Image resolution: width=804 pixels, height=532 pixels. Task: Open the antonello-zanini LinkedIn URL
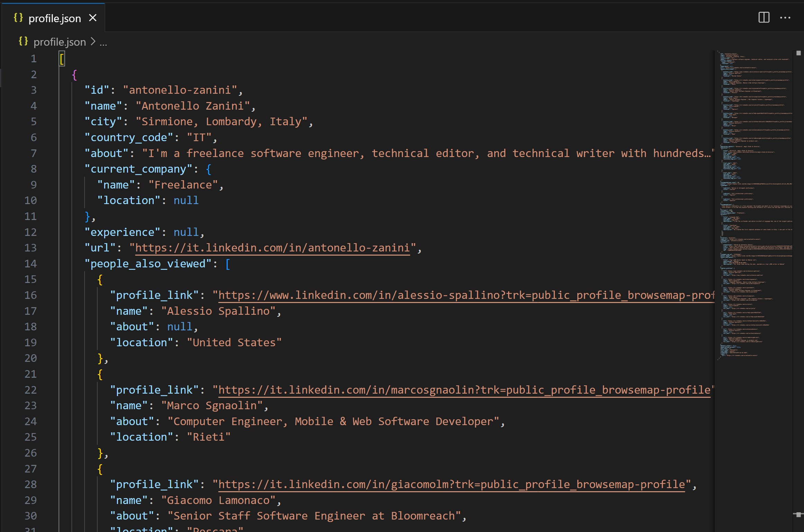[x=272, y=247]
